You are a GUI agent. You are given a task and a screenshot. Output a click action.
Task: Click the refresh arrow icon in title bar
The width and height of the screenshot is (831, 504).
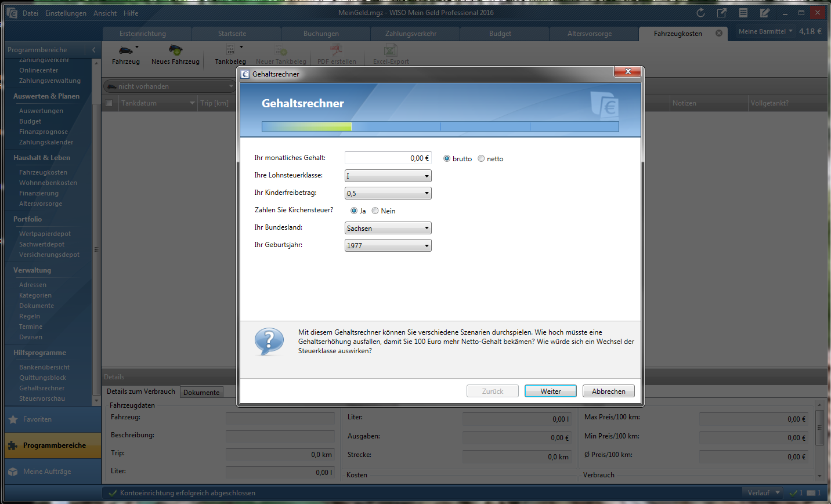pos(700,13)
